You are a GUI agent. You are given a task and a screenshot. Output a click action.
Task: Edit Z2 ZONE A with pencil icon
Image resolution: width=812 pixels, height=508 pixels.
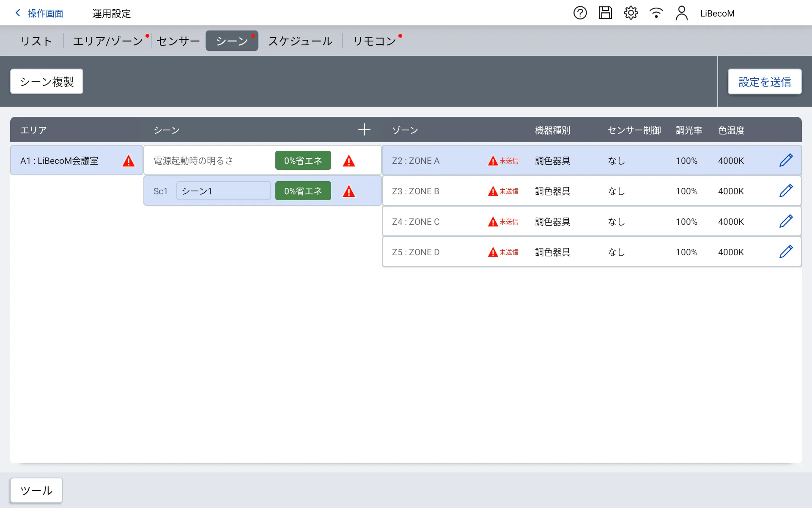[786, 160]
